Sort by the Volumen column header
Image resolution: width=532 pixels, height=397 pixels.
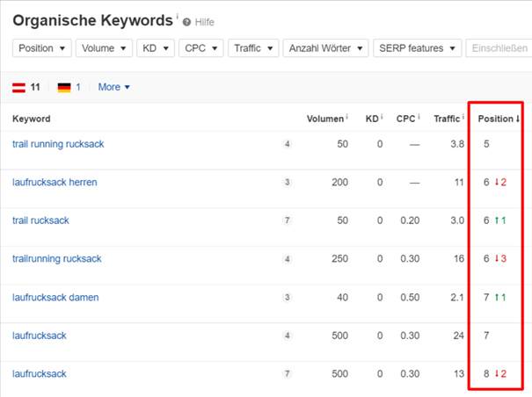point(325,119)
